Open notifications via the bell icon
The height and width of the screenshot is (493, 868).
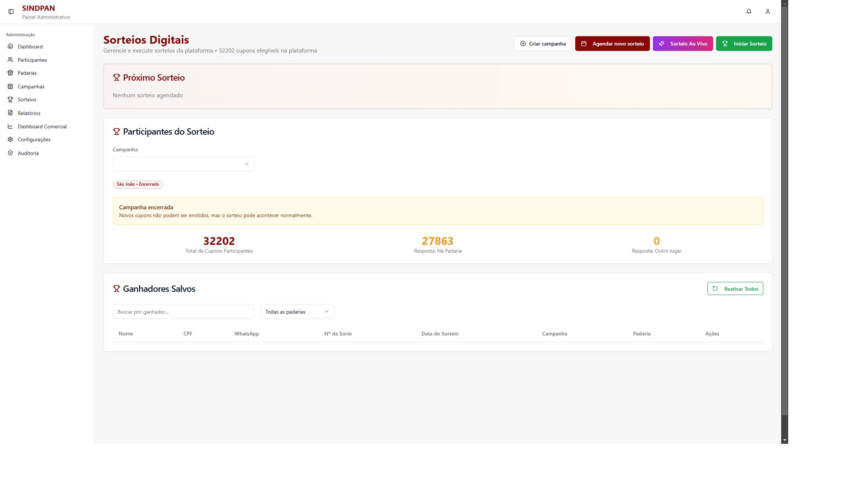(749, 12)
